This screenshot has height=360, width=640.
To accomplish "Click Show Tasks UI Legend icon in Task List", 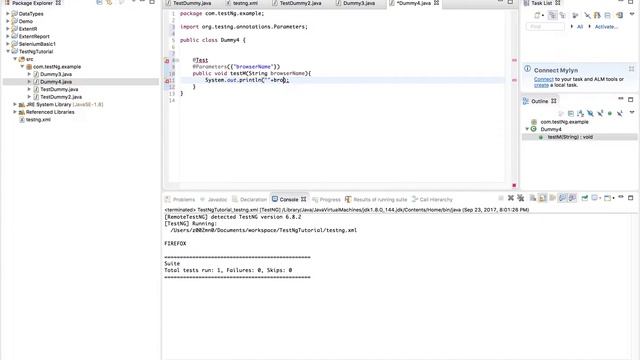I will tap(619, 16).
